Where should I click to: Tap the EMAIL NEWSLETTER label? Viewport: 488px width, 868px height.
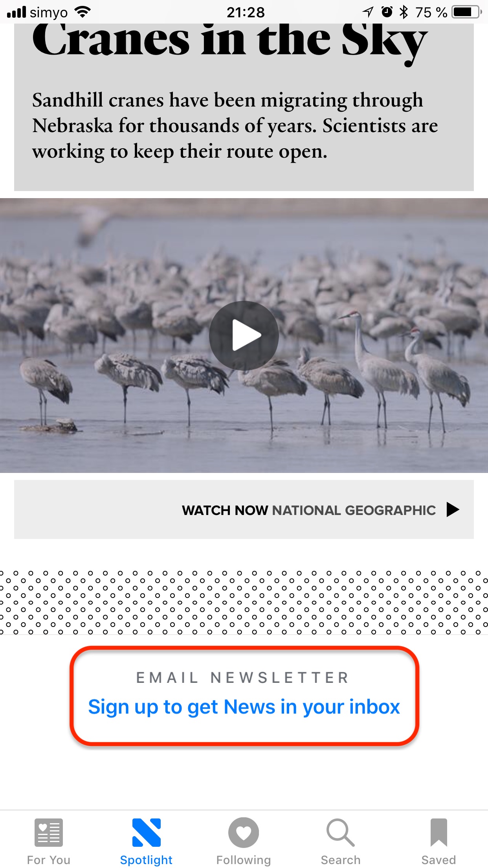tap(242, 678)
